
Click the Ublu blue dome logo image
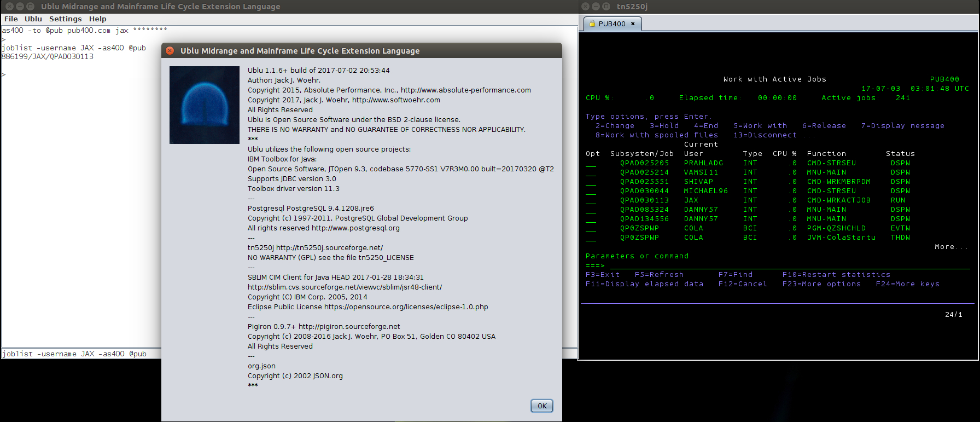[205, 105]
